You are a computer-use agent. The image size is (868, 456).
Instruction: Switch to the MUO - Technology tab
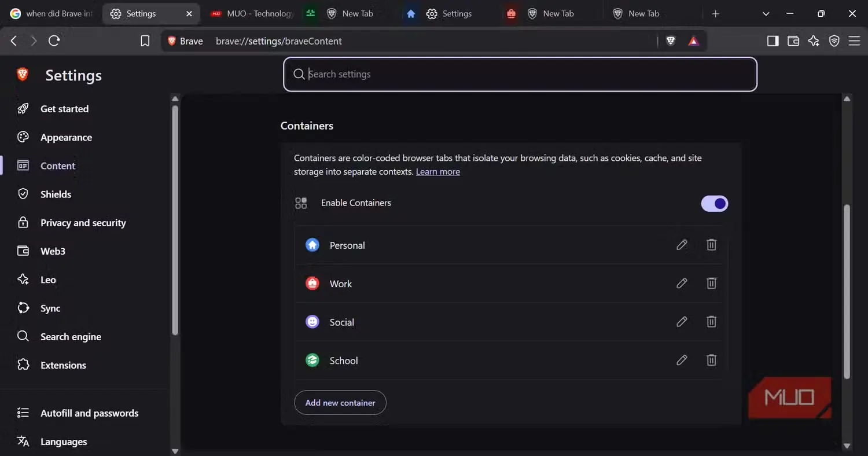point(252,13)
